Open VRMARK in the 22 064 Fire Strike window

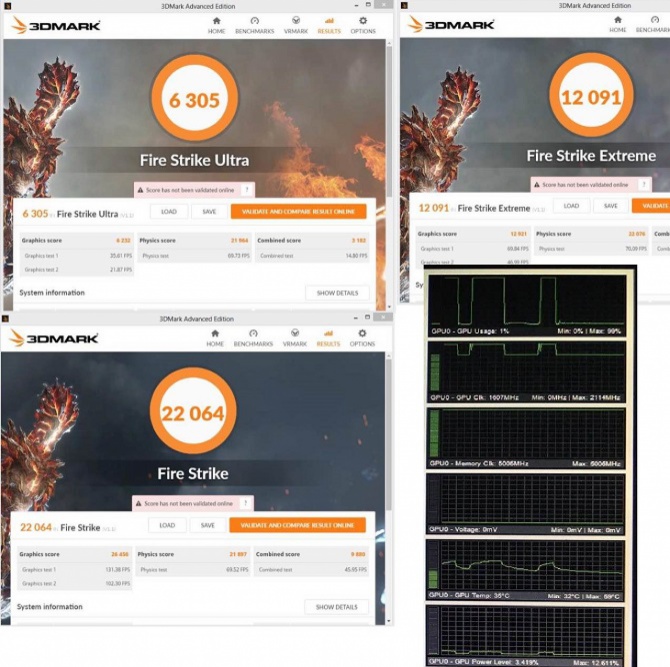(294, 338)
